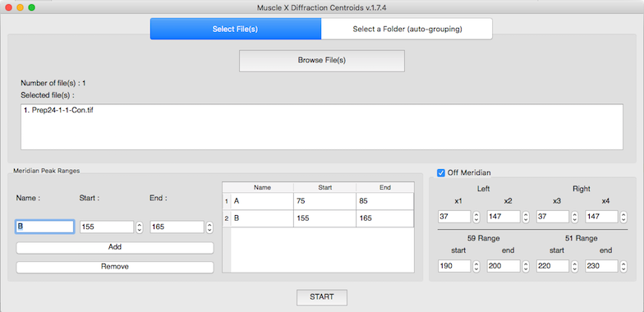Viewport: 644px width, 312px height.
Task: Click the Start value stepper arrows
Action: click(x=140, y=227)
